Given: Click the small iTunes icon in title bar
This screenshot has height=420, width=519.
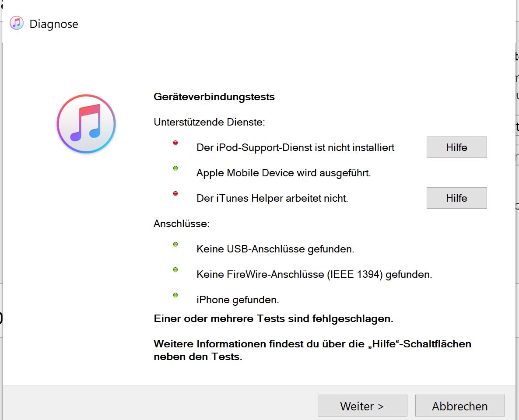Looking at the screenshot, I should (17, 23).
